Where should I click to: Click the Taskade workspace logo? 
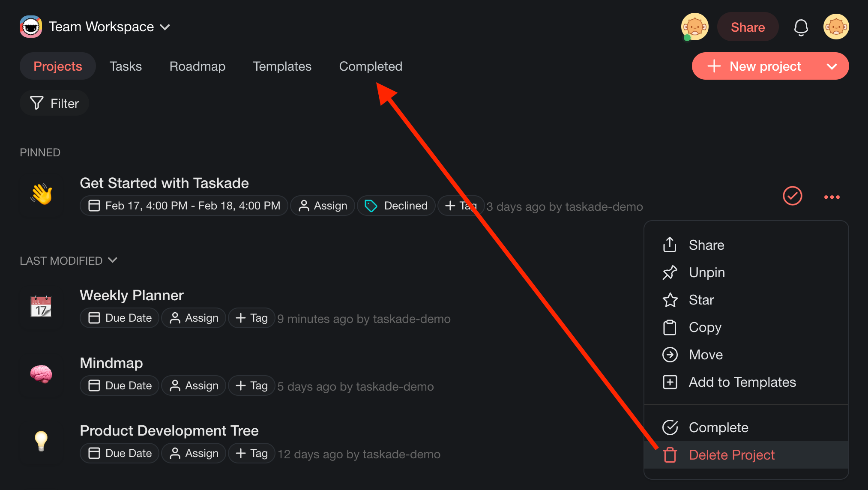tap(31, 27)
